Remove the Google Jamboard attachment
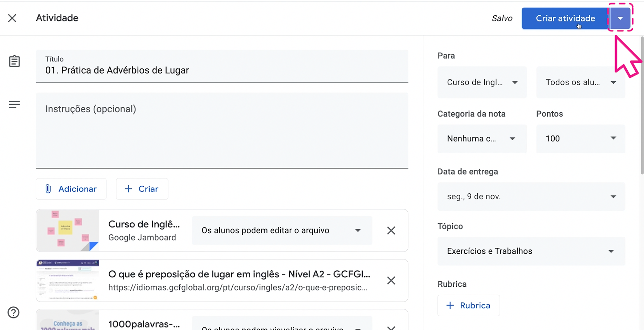 click(x=391, y=230)
